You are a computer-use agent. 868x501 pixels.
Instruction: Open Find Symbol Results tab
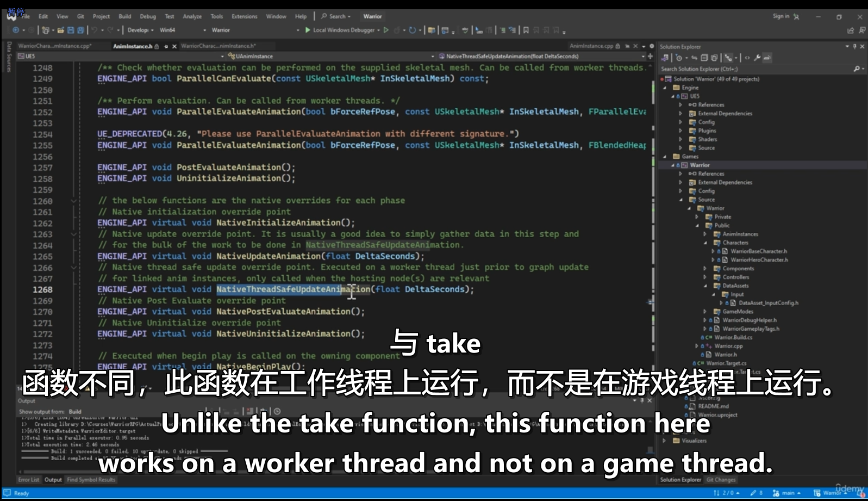(x=91, y=480)
